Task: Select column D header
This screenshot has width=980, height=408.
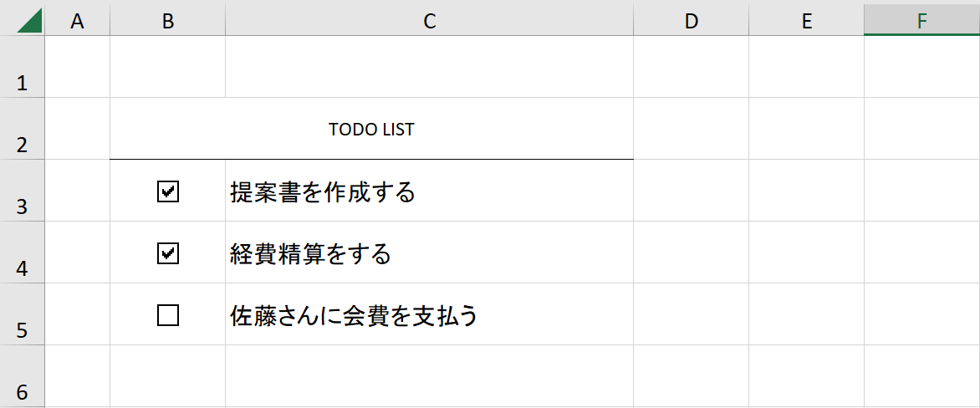Action: pyautogui.click(x=692, y=21)
